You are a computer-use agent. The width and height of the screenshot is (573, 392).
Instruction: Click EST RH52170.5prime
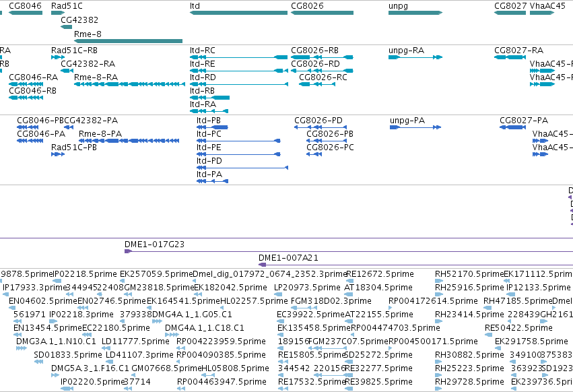(x=469, y=274)
